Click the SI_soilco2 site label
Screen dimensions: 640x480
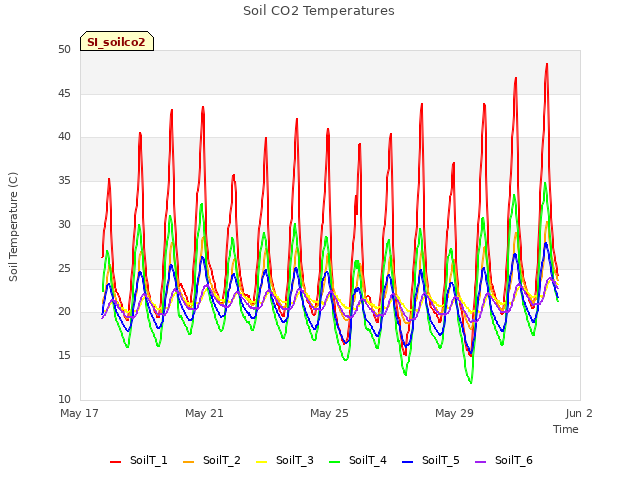click(117, 41)
